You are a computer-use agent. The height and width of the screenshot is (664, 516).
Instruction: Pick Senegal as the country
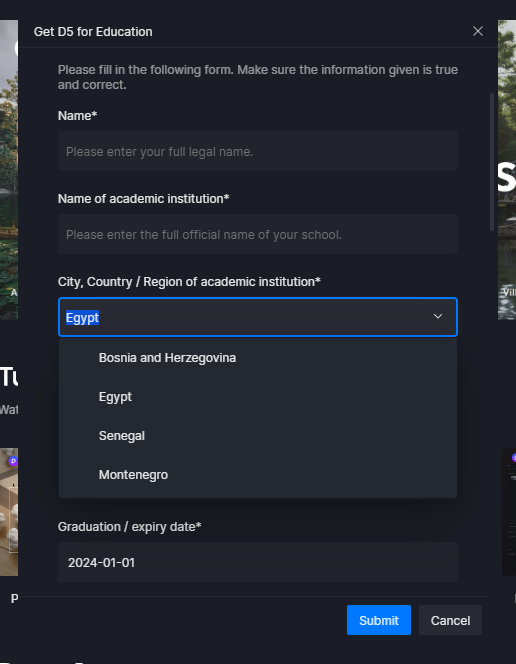[258, 436]
